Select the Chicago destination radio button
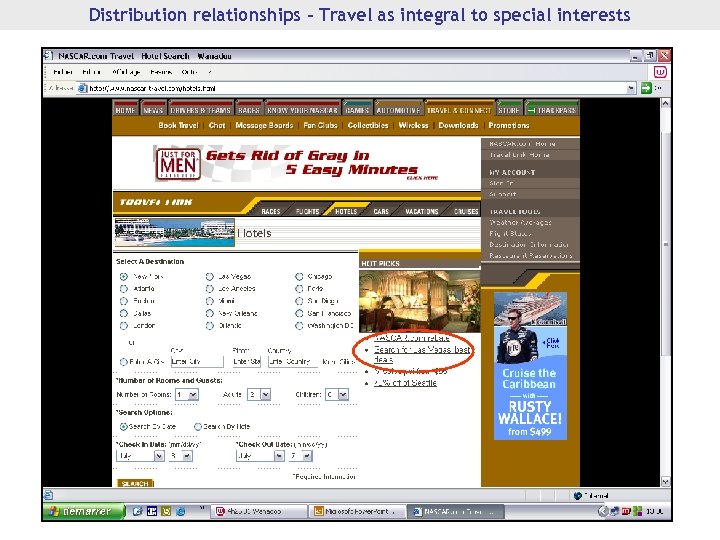This screenshot has width=720, height=540. click(x=299, y=276)
